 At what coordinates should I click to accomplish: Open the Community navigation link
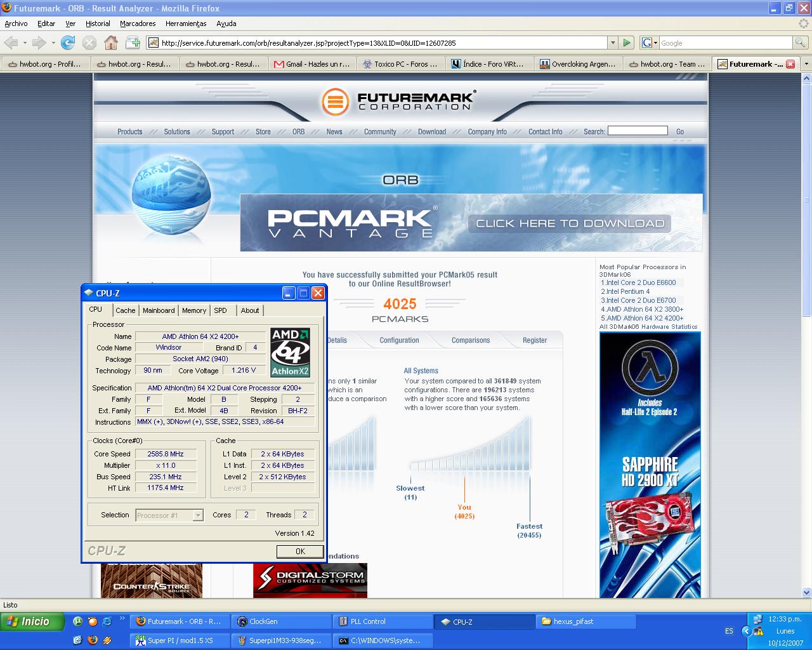point(380,132)
